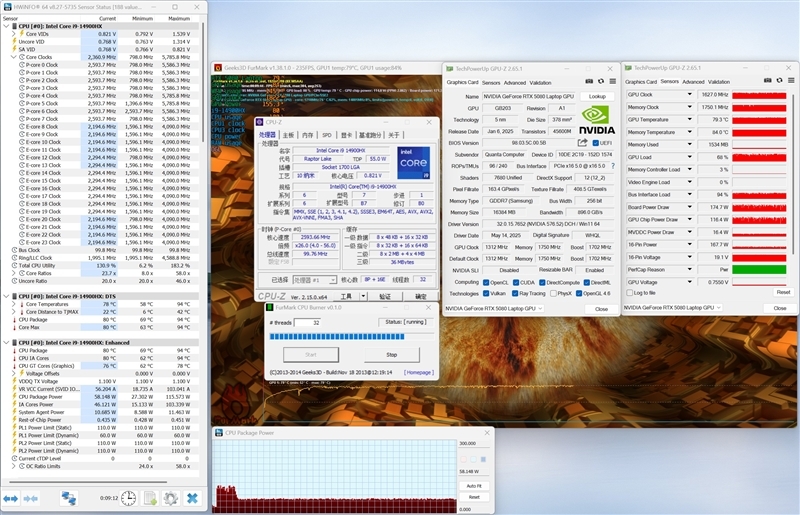Open GPU selector dropdown in GPU-Z Sensors window
The height and width of the screenshot is (515, 800).
[x=672, y=307]
